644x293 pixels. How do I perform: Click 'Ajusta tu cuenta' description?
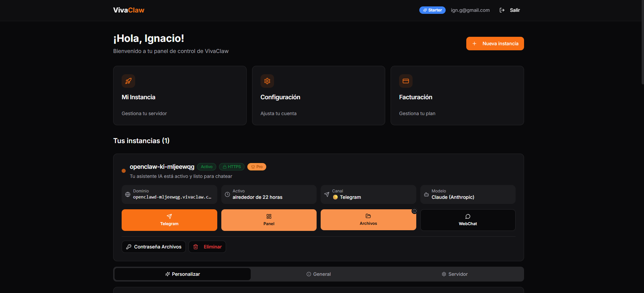[x=278, y=113]
